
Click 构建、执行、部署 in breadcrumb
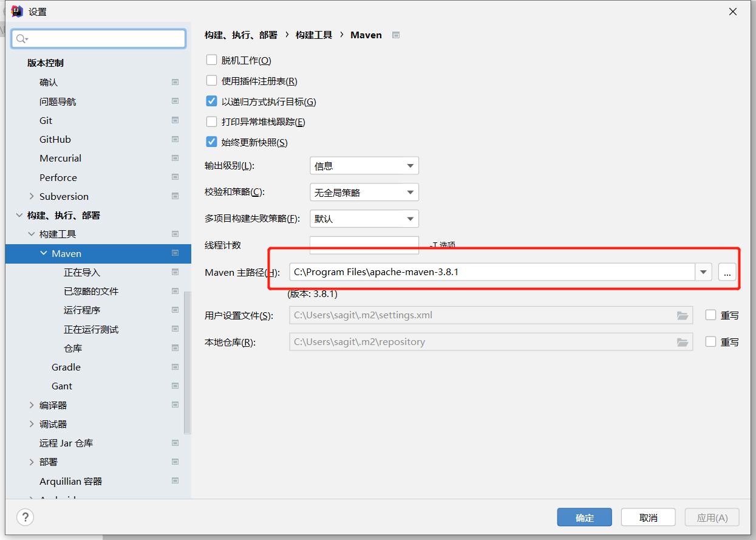(x=241, y=35)
